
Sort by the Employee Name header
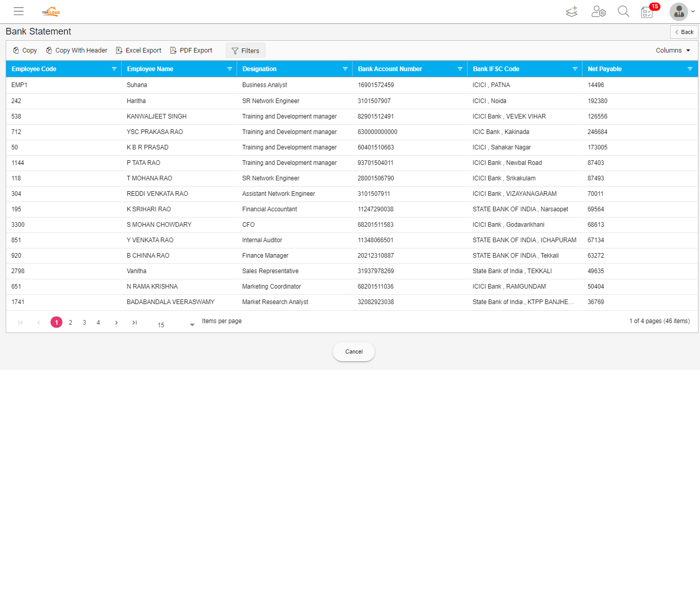click(150, 69)
